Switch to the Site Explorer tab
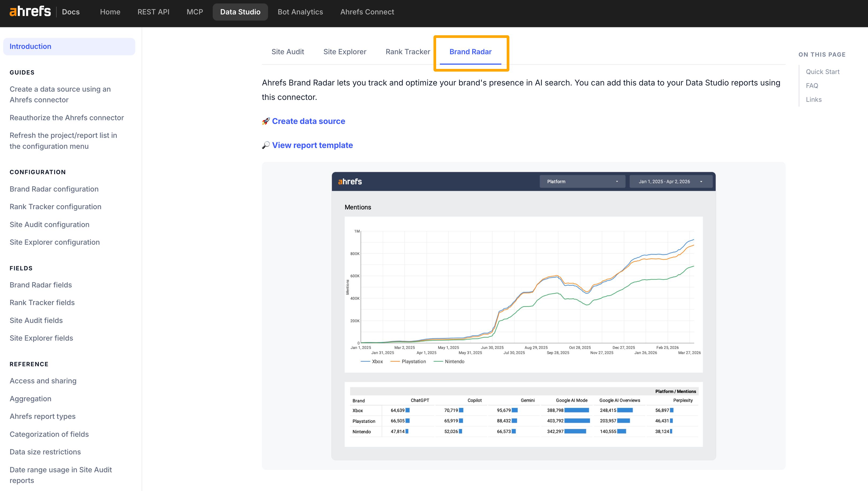This screenshot has height=491, width=868. tap(345, 52)
